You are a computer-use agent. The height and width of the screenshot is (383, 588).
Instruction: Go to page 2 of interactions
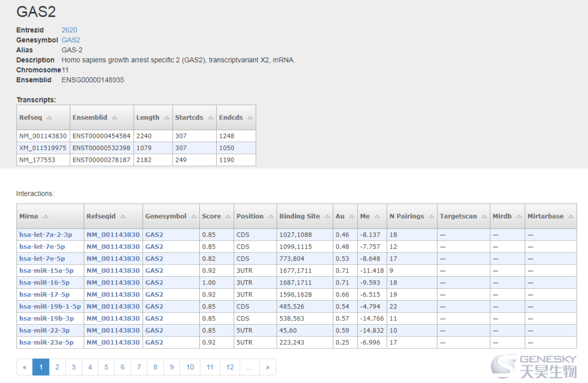point(57,367)
